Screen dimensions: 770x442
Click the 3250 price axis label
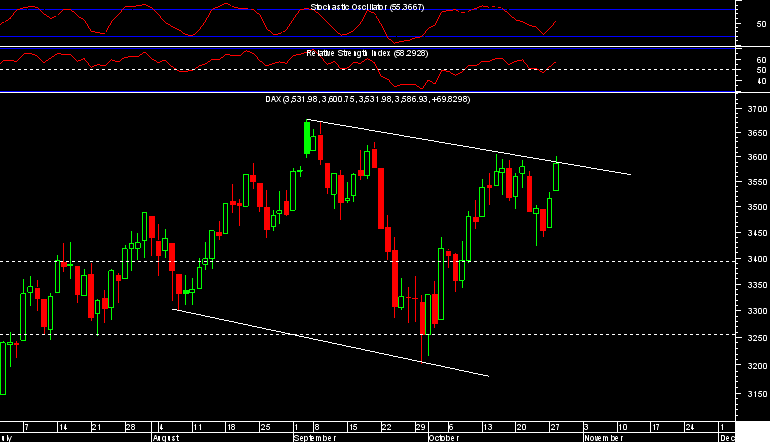757,338
